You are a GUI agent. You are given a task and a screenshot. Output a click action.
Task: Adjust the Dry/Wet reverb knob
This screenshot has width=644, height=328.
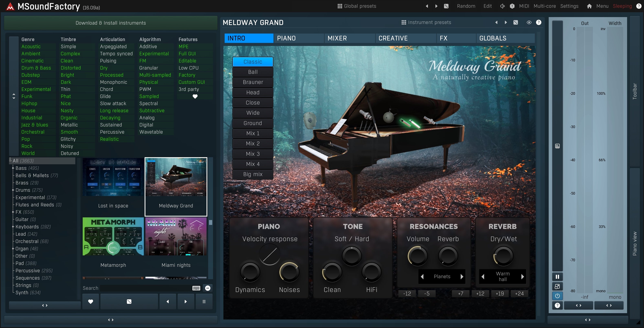point(503,256)
